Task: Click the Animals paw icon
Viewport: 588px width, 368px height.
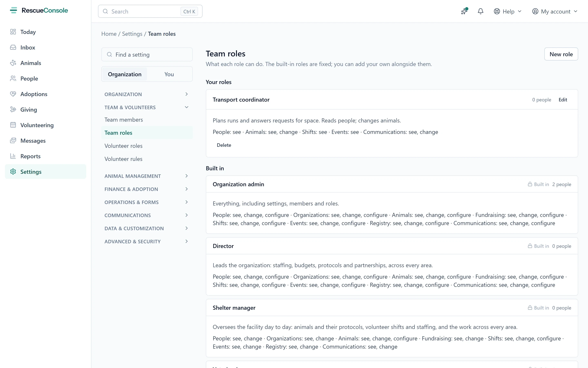Action: click(x=13, y=63)
